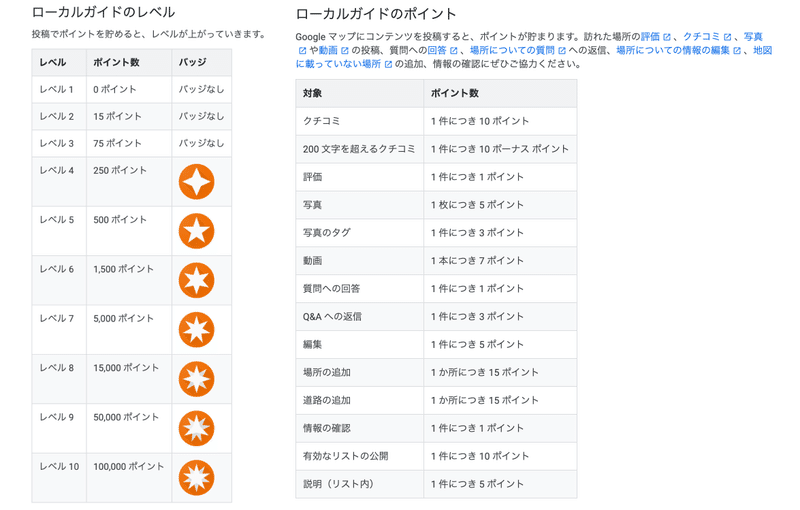The image size is (800, 510).
Task: Click the 道路の追加 cell
Action: coord(360,400)
